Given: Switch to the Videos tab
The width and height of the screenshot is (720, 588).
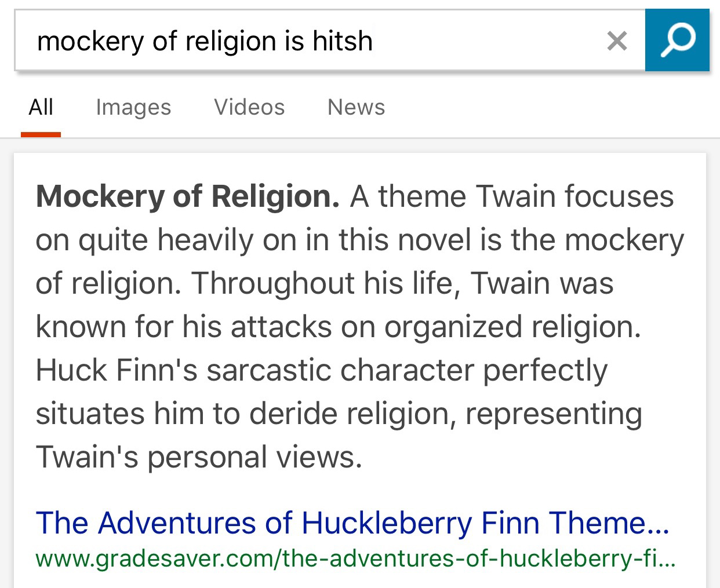Looking at the screenshot, I should [249, 108].
